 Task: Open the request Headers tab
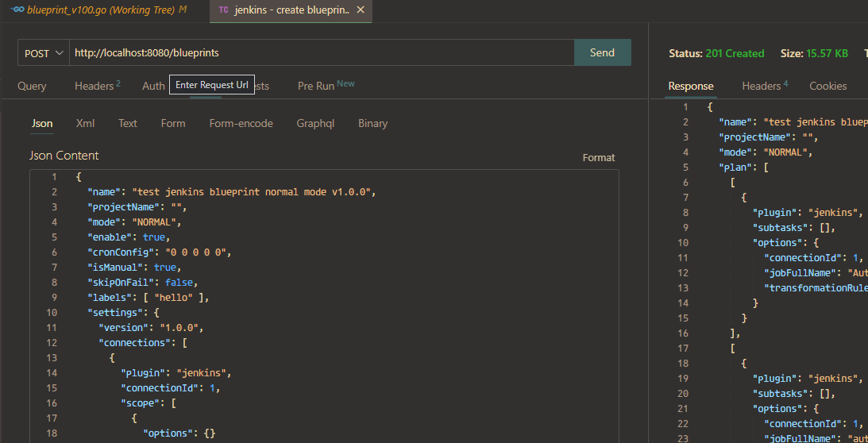coord(98,86)
